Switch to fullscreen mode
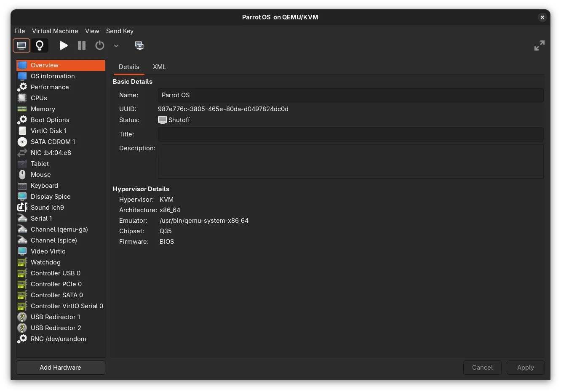 [x=540, y=45]
